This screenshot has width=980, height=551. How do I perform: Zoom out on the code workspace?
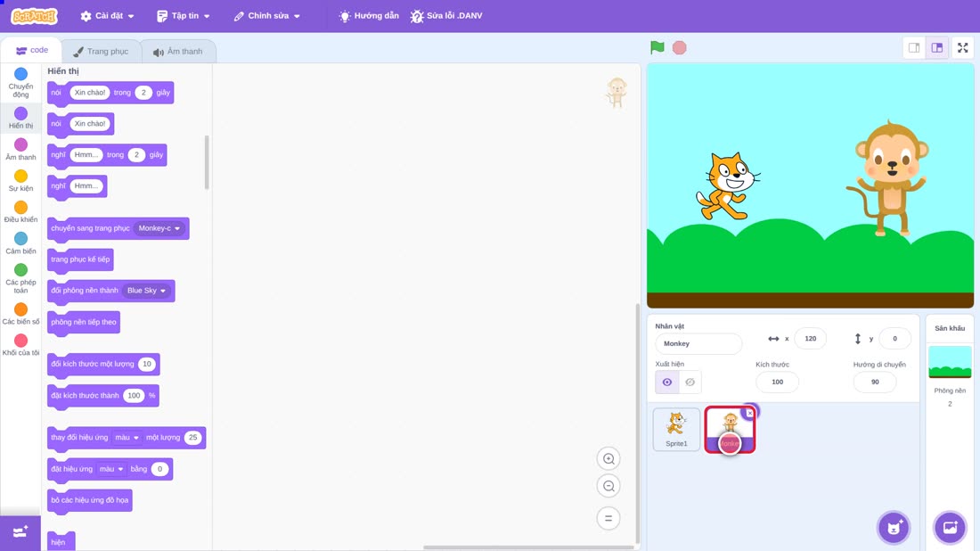(608, 486)
